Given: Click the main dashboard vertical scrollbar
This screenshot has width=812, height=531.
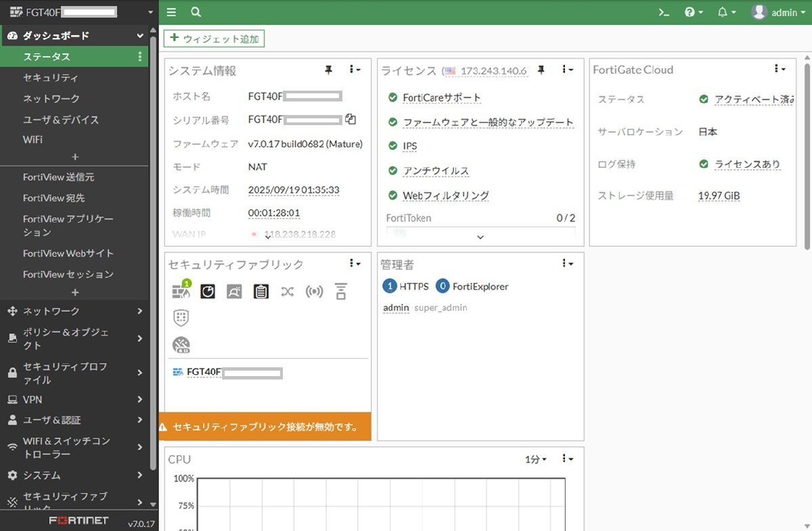Looking at the screenshot, I should pyautogui.click(x=807, y=156).
